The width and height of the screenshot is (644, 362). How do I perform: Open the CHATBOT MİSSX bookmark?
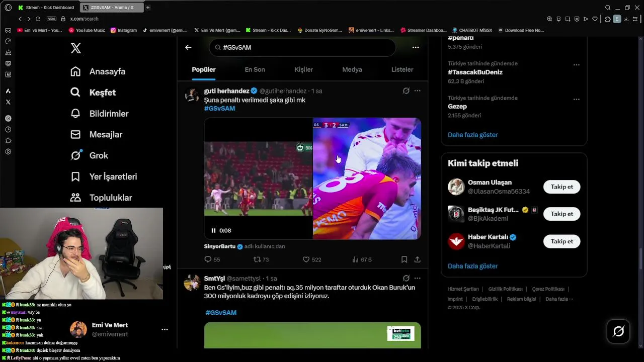point(471,30)
